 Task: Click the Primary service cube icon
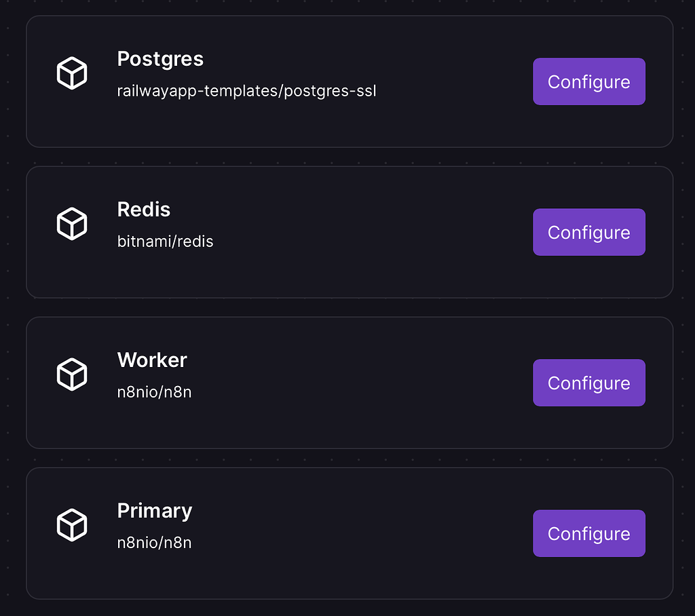(72, 524)
